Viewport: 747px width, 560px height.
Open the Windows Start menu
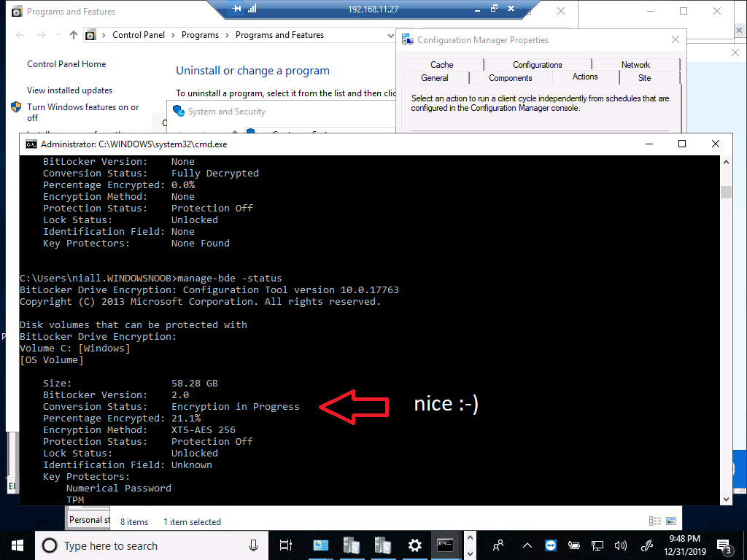click(18, 545)
